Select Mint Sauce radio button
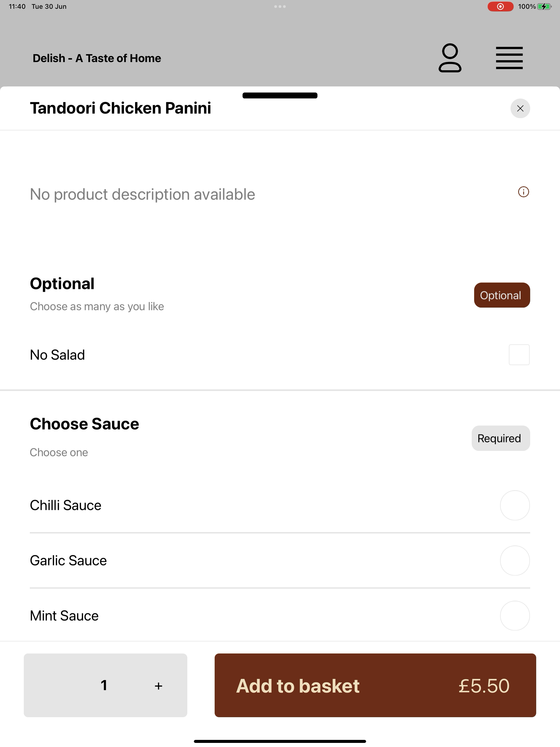 click(515, 616)
